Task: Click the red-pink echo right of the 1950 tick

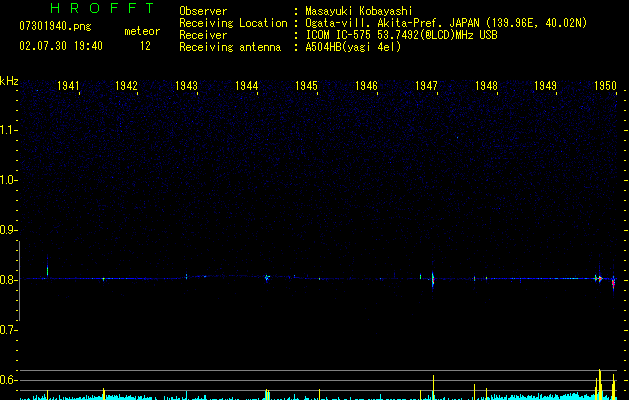Action: pos(613,283)
